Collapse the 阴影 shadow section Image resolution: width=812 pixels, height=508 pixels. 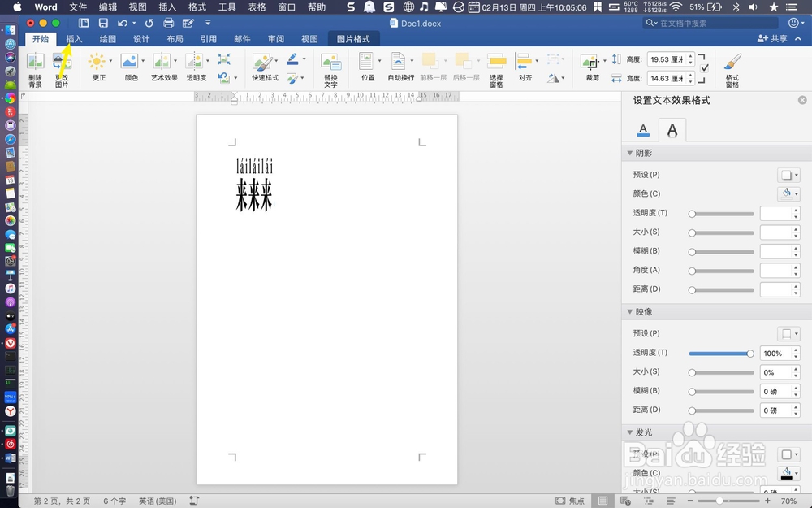(x=630, y=153)
